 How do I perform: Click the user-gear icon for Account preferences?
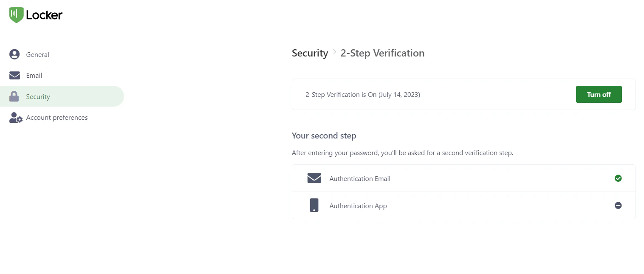point(15,118)
